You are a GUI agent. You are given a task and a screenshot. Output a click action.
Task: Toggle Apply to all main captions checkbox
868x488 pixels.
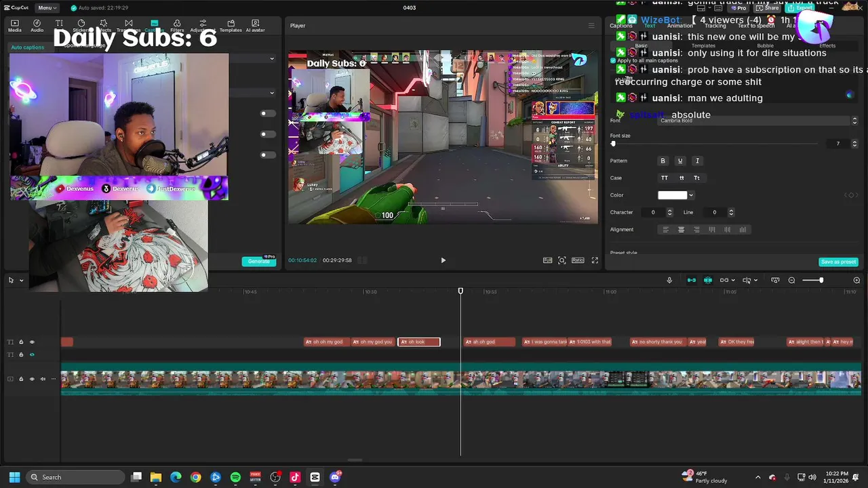click(613, 60)
